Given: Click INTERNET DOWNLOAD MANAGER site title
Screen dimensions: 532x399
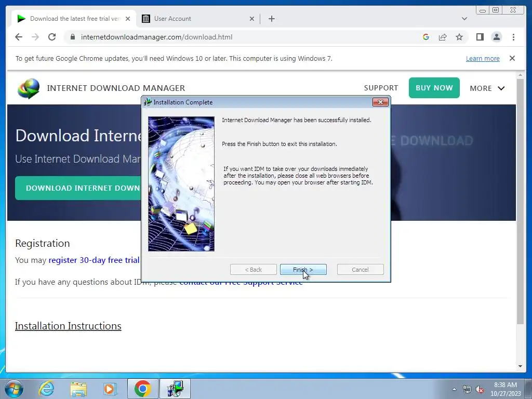Looking at the screenshot, I should 116,88.
